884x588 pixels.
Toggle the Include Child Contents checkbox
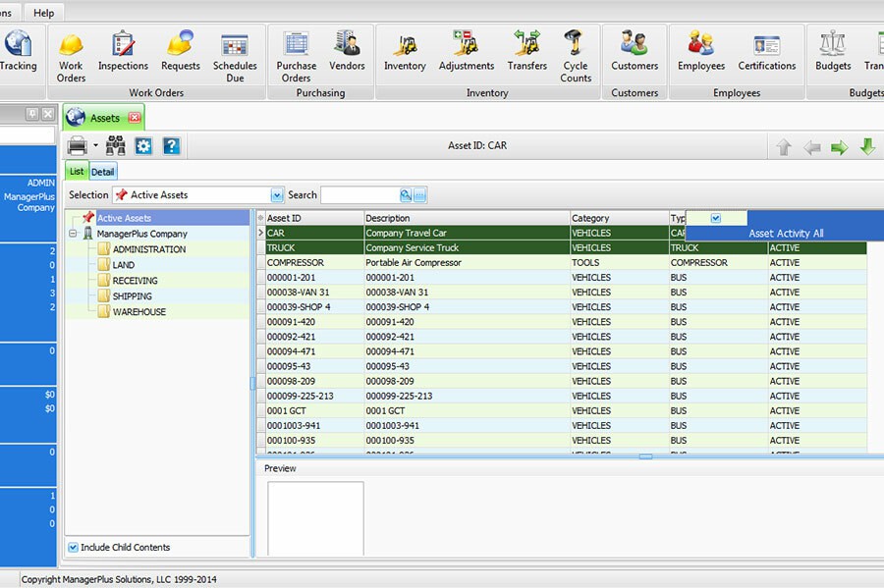[74, 547]
